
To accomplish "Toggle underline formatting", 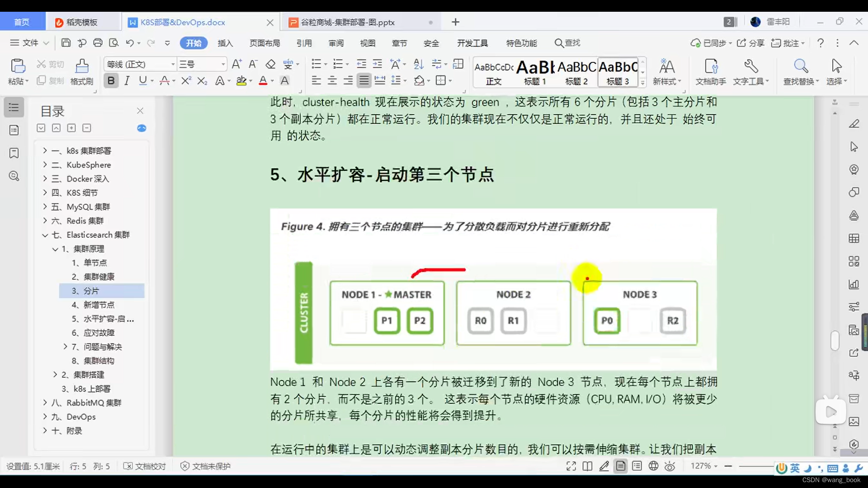I will [x=142, y=80].
